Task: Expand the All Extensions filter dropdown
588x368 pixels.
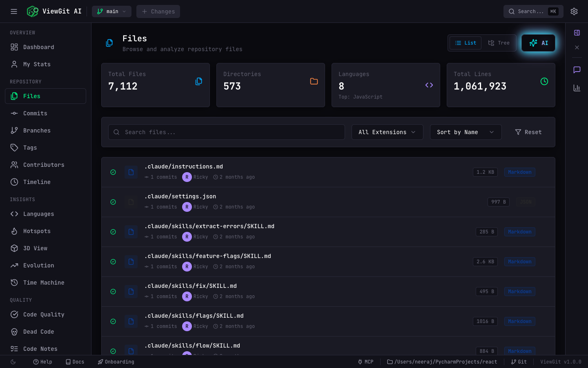Action: point(387,132)
